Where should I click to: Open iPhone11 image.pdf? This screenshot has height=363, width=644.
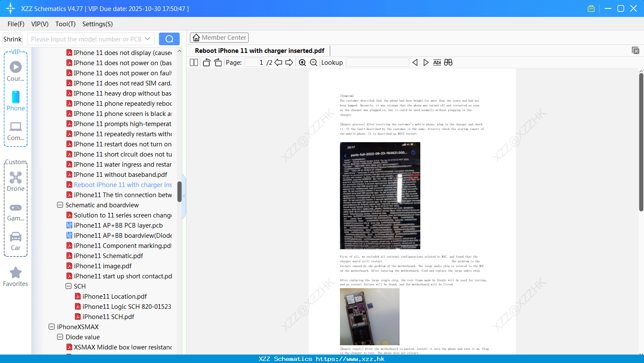103,266
